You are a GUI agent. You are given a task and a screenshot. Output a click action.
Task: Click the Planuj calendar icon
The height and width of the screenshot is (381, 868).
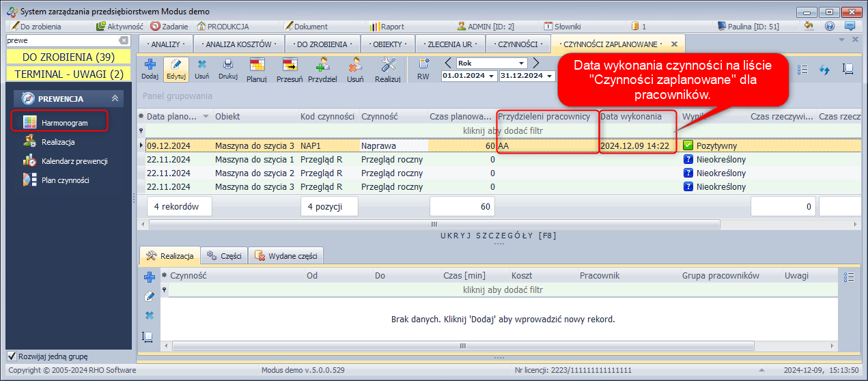coord(257,66)
